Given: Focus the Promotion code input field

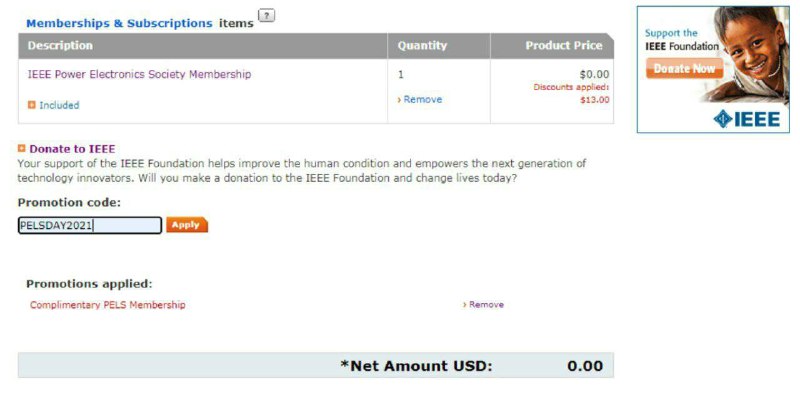Looking at the screenshot, I should [x=90, y=225].
